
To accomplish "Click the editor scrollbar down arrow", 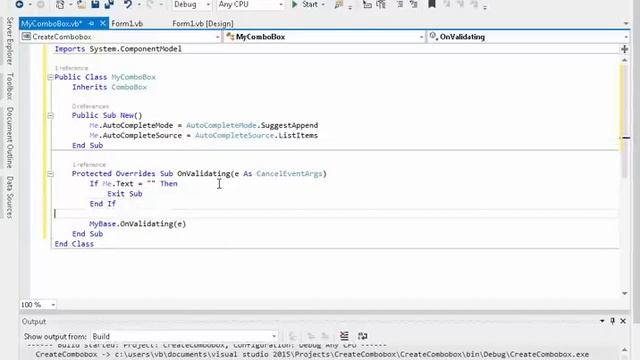I will pyautogui.click(x=624, y=293).
